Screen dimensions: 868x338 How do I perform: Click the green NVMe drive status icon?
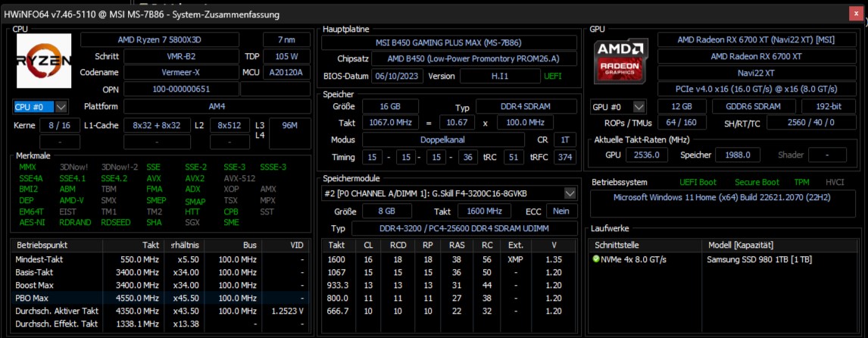coord(595,259)
